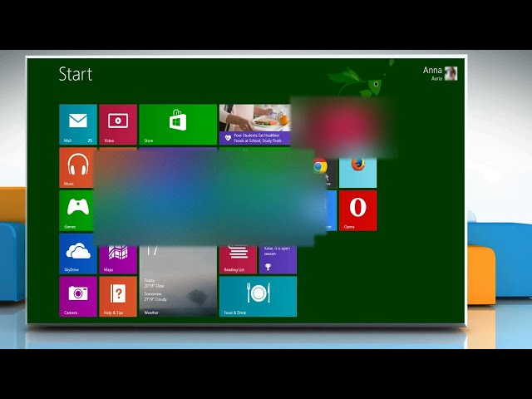Viewport: 532px width, 399px height.
Task: Click the Mail unread count 25
Action: tap(90, 140)
